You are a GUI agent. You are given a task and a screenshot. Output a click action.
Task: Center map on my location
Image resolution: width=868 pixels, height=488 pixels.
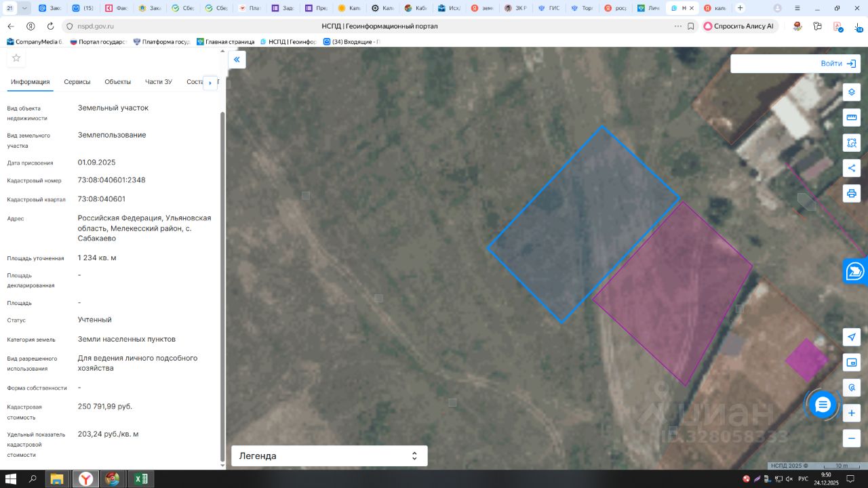852,337
